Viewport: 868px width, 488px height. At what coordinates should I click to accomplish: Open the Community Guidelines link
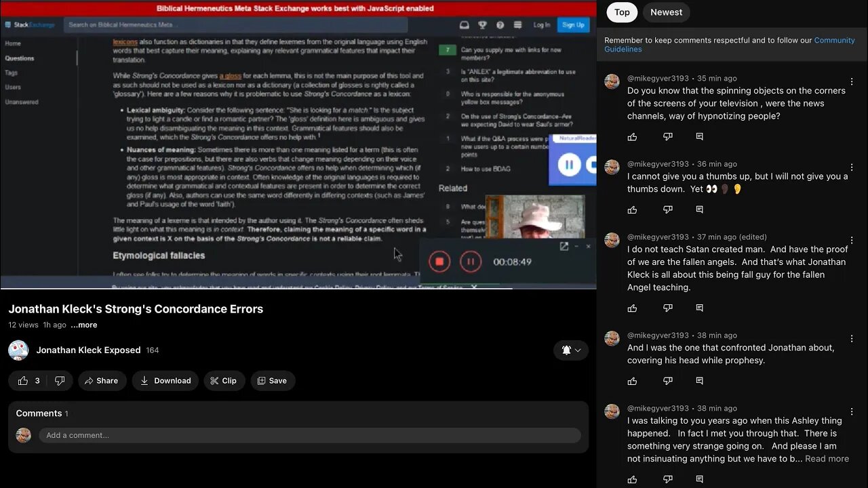(730, 45)
